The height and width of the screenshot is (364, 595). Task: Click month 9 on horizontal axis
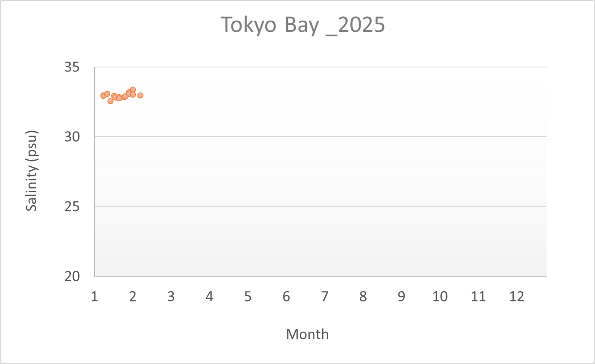pos(402,296)
